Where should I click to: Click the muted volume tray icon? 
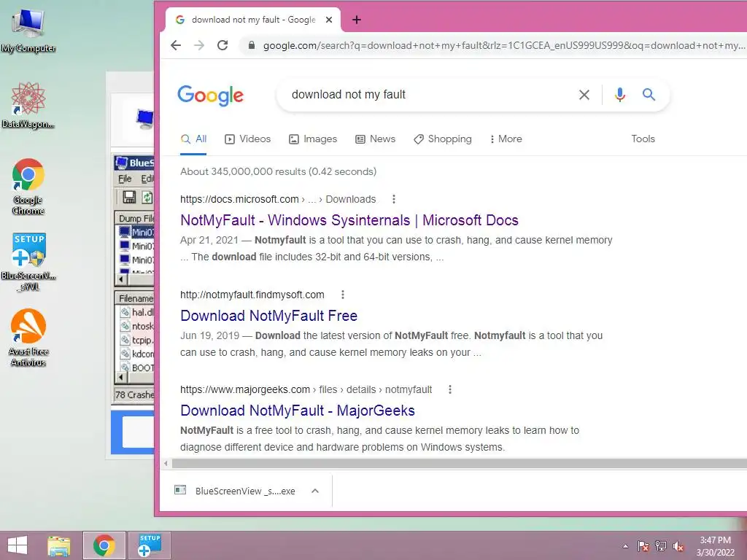678,546
